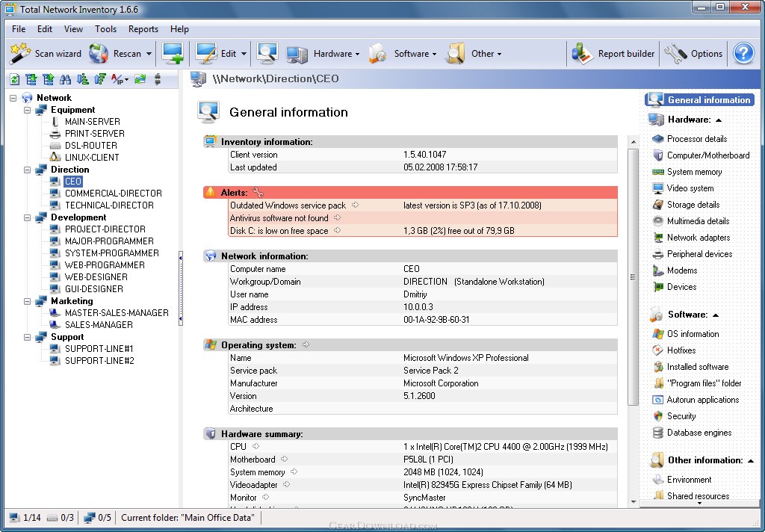This screenshot has height=532, width=765.
Task: Click the main content vertical scrollbar
Action: [633, 276]
